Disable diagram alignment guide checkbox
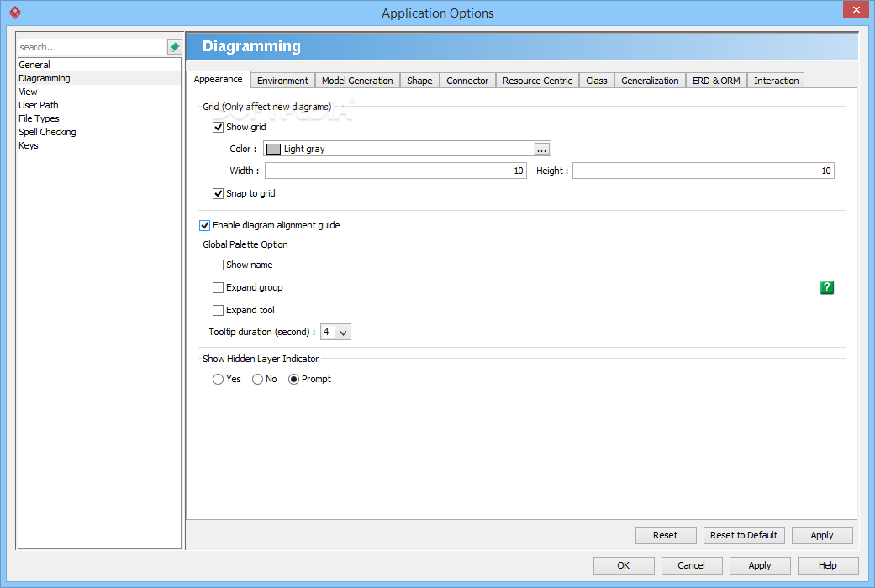 pyautogui.click(x=205, y=225)
